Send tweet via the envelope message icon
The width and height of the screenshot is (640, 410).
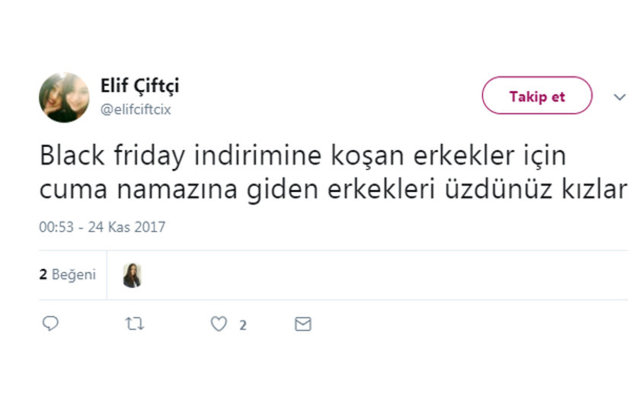click(303, 324)
